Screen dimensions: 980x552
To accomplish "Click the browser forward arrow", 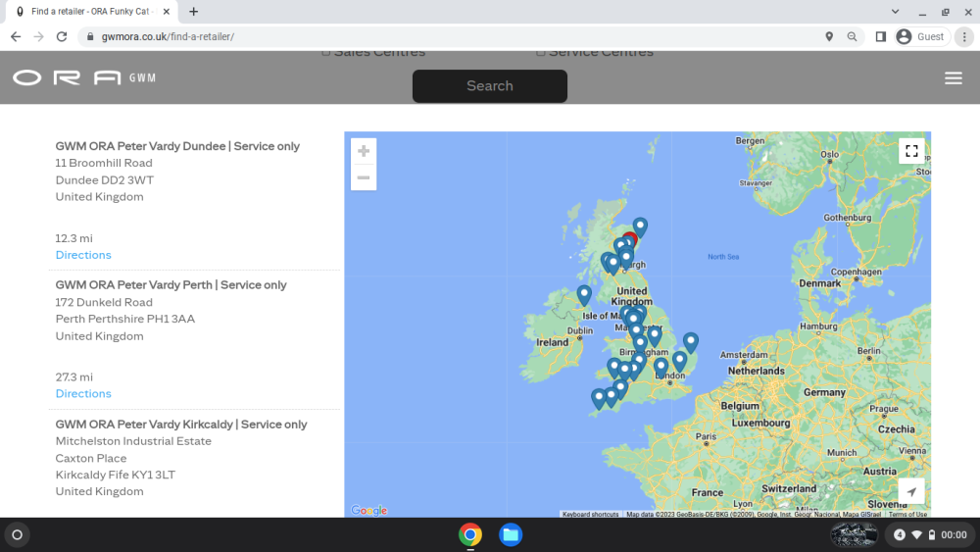I will pos(39,37).
